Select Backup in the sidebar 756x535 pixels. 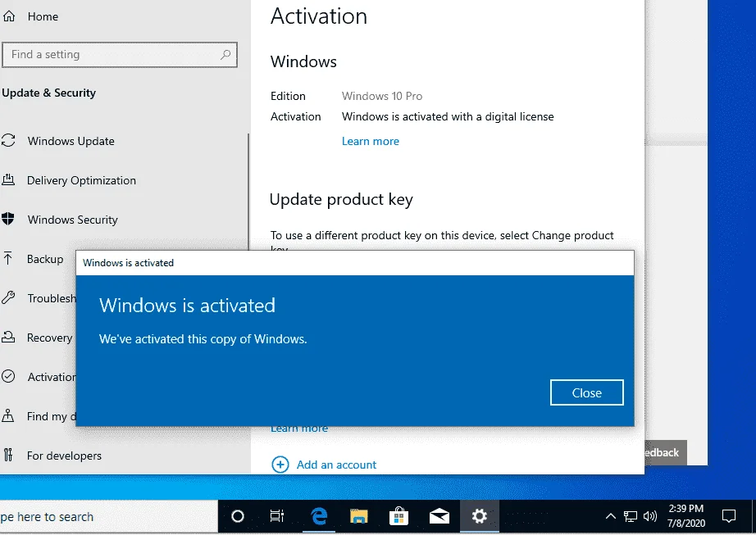point(45,259)
